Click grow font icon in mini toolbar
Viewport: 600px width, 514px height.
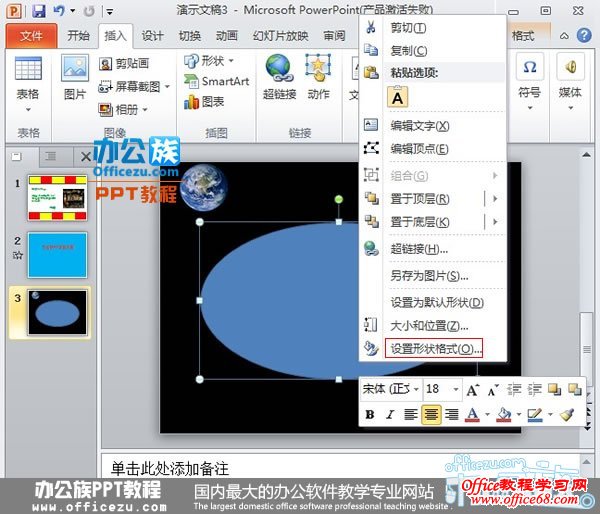pos(473,390)
